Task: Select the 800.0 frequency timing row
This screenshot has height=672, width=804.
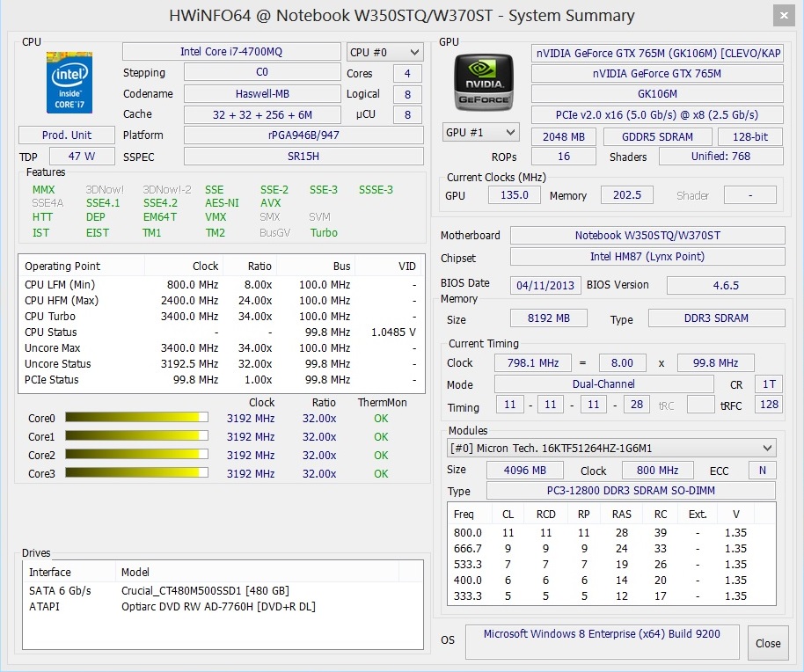Action: 611,532
